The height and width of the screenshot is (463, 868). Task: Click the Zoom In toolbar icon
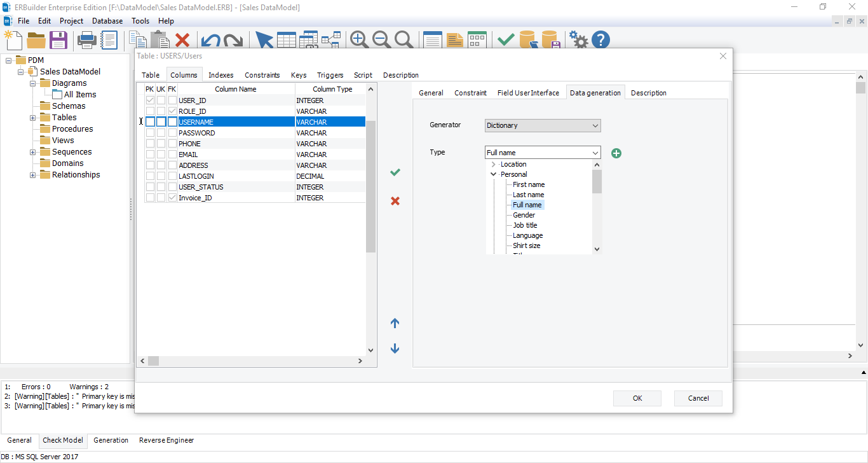358,39
